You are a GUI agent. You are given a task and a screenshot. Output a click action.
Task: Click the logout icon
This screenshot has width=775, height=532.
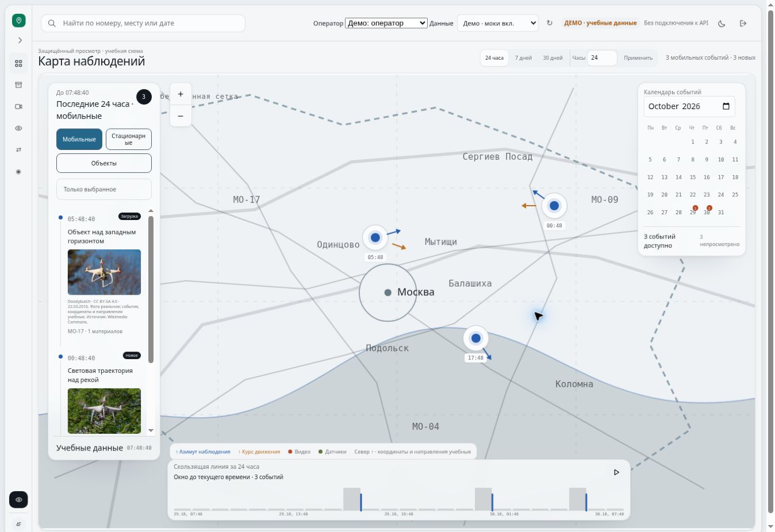coord(743,24)
